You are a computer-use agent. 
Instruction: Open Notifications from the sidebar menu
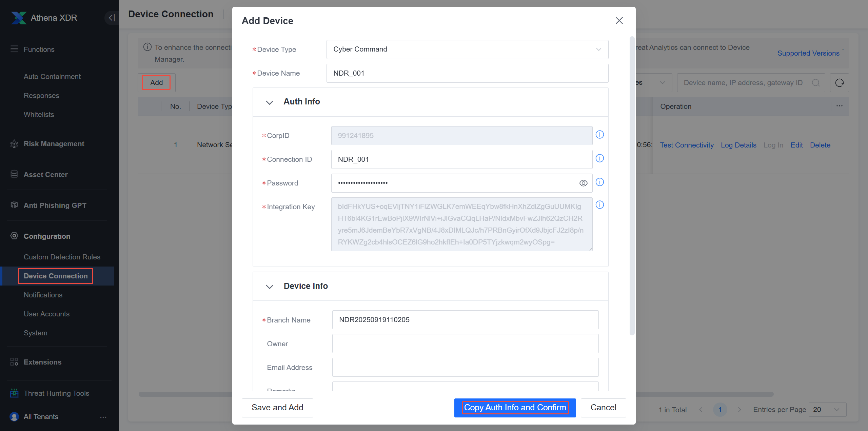[x=43, y=295]
